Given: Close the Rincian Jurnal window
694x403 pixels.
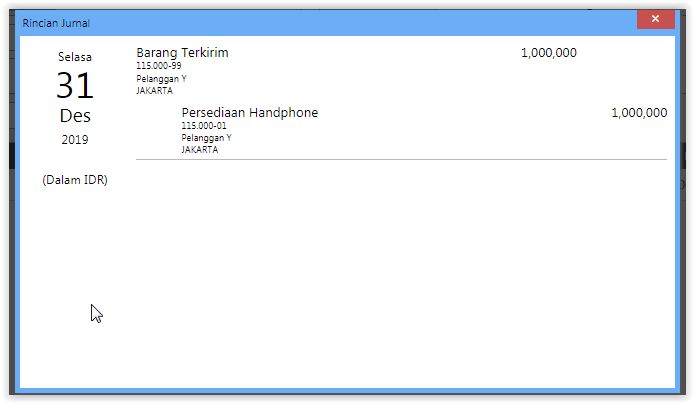Looking at the screenshot, I should click(655, 20).
